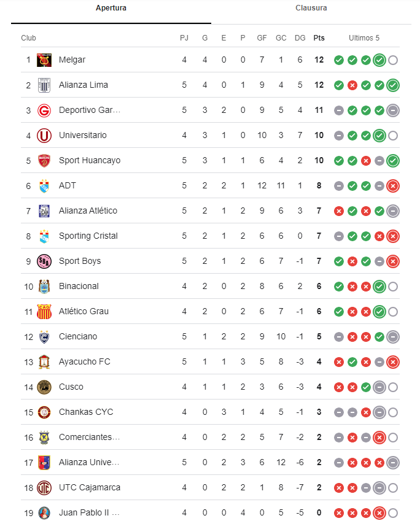Click the Binacional crest icon
Viewport: 420px width, 529px height.
pos(44,287)
